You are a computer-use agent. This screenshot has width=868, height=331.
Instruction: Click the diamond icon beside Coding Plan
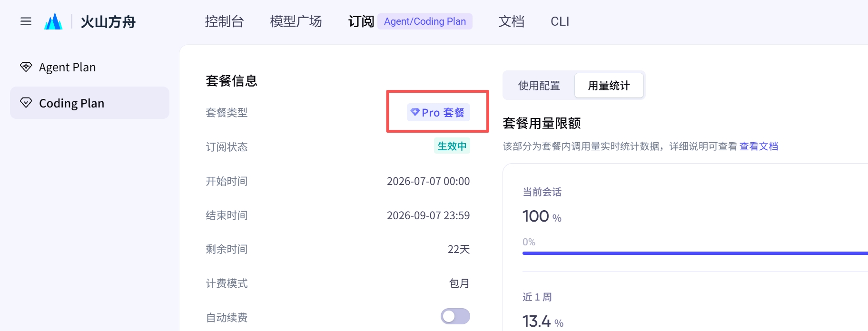pyautogui.click(x=26, y=103)
